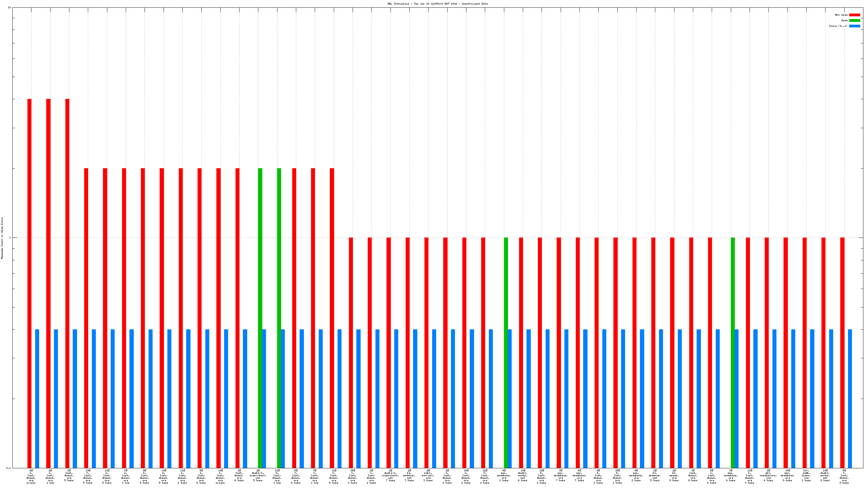
Task: Click the ubl.unsubscore.com 4 hops axis label
Action: coord(768,476)
